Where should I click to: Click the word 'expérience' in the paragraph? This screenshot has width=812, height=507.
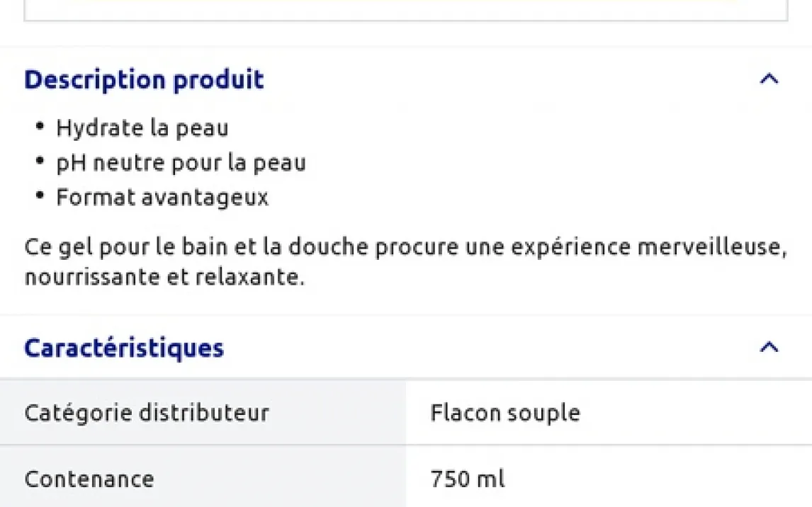click(x=571, y=247)
